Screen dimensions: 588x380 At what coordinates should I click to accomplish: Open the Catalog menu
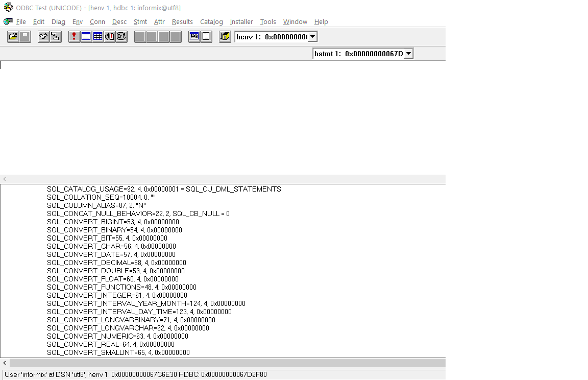click(211, 22)
